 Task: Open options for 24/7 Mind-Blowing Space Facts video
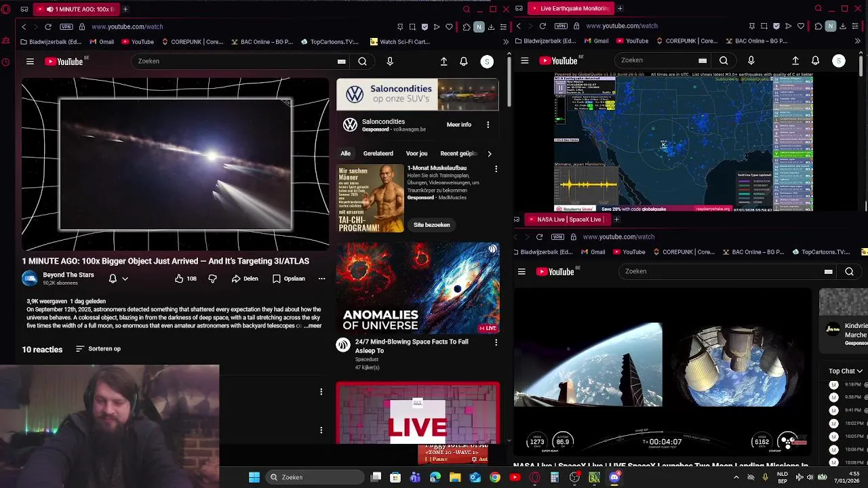(x=496, y=343)
